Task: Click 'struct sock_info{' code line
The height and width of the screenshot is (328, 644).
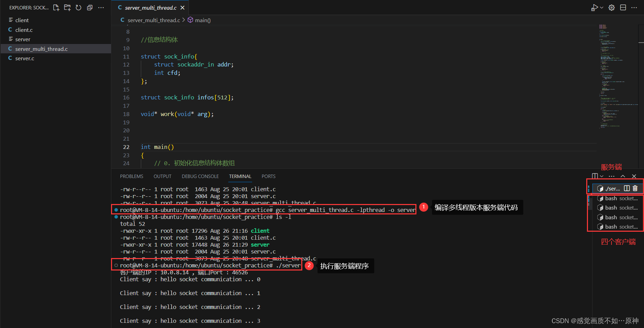Action: [x=169, y=56]
